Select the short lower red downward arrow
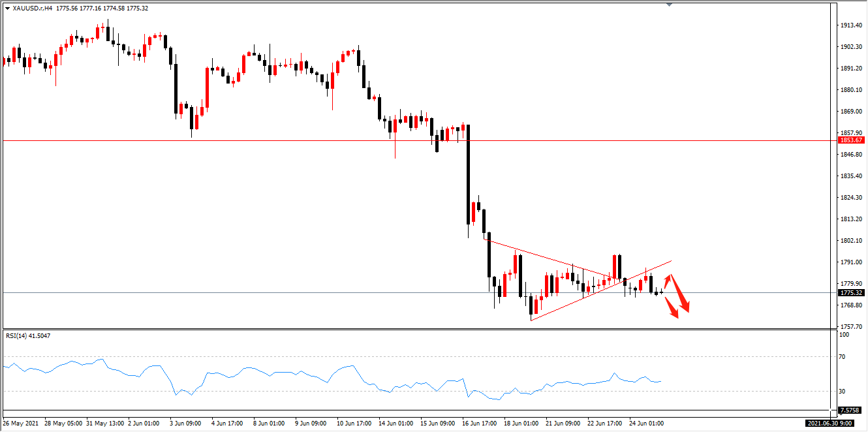The height and width of the screenshot is (432, 868). click(672, 307)
